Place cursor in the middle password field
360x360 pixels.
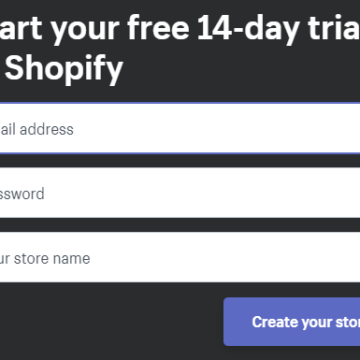pos(180,193)
